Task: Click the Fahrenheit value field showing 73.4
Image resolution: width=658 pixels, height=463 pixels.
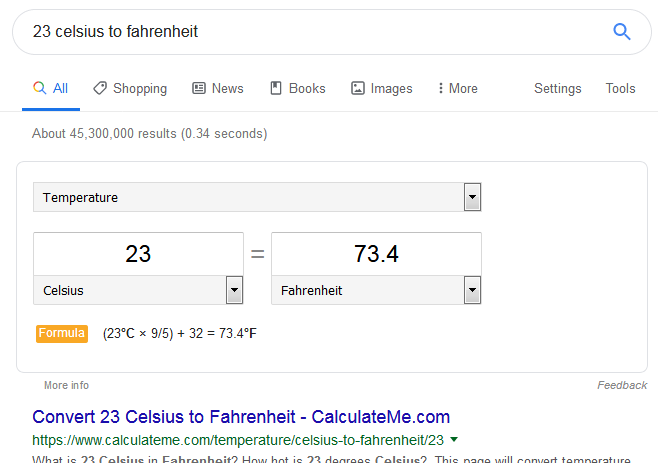Action: (x=376, y=254)
